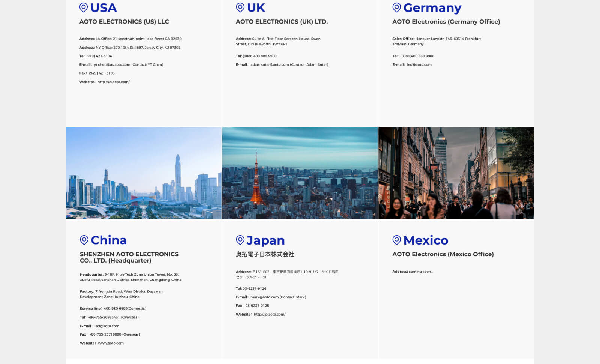Image resolution: width=600 pixels, height=364 pixels.
Task: Click the location pin icon beside UK
Action: pos(240,7)
